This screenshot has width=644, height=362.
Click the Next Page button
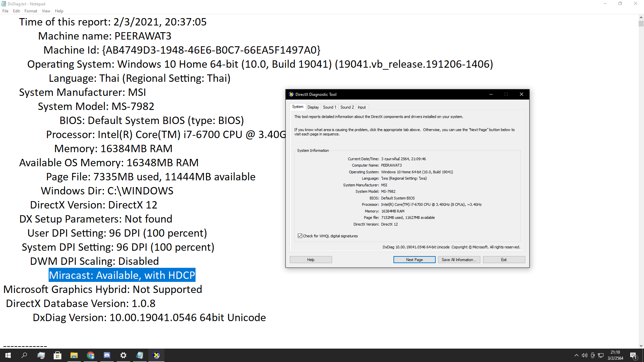(x=414, y=260)
